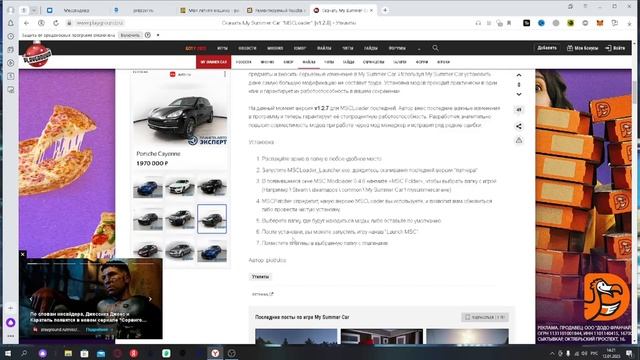This screenshot has width=640, height=360.
Task: Click the question mark help icon in protection bar
Action: (148, 36)
